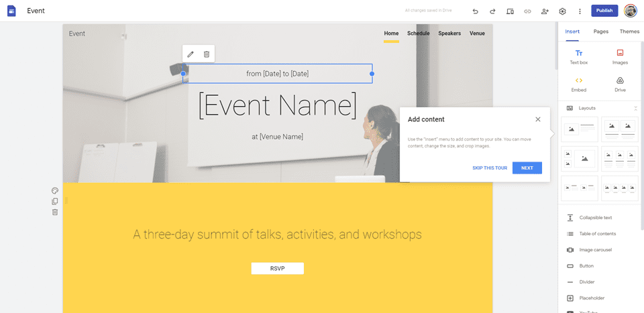The image size is (644, 313).
Task: Choose layout with two side-by-side image-text rows
Action: click(x=579, y=188)
